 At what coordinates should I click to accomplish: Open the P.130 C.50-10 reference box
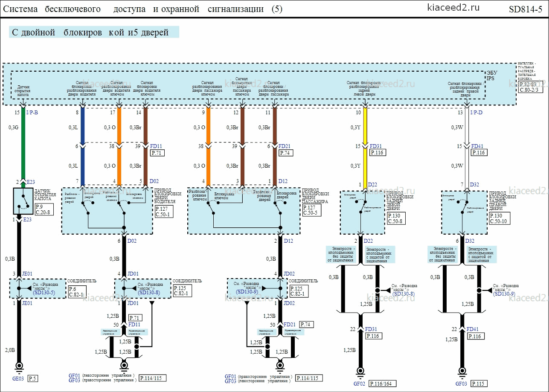click(500, 219)
